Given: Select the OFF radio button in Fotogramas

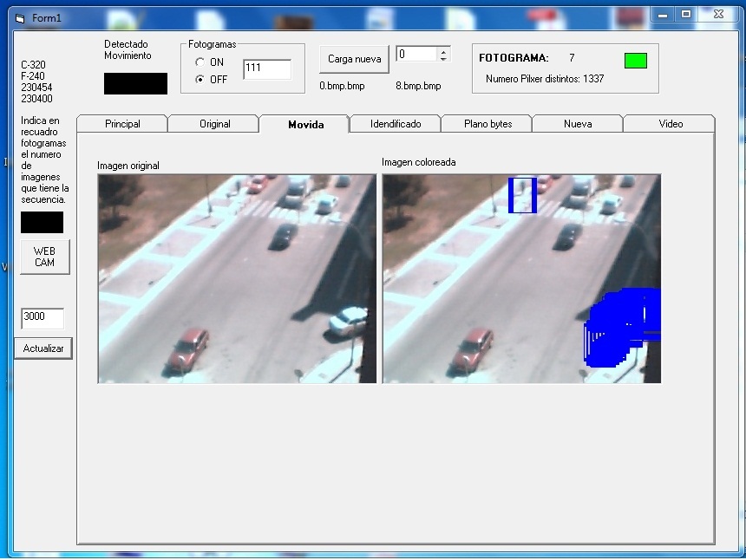Looking at the screenshot, I should pyautogui.click(x=200, y=80).
